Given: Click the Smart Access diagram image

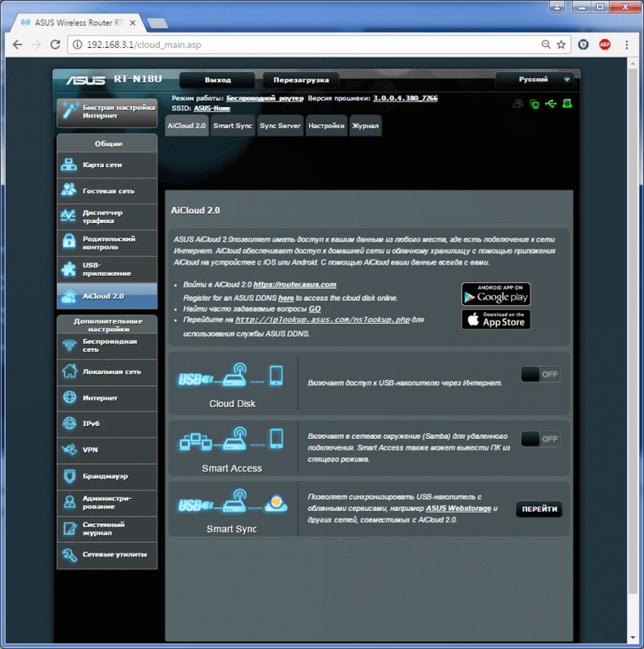Looking at the screenshot, I should (231, 440).
